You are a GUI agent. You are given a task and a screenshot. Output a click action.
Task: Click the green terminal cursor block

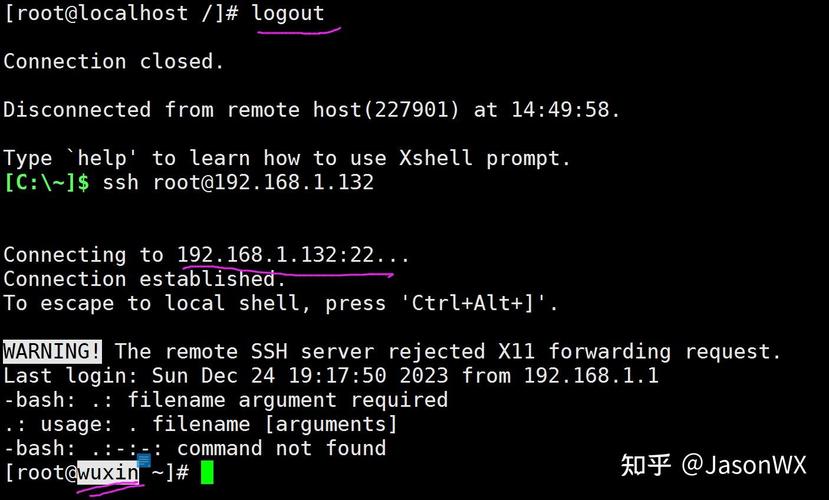tap(207, 472)
